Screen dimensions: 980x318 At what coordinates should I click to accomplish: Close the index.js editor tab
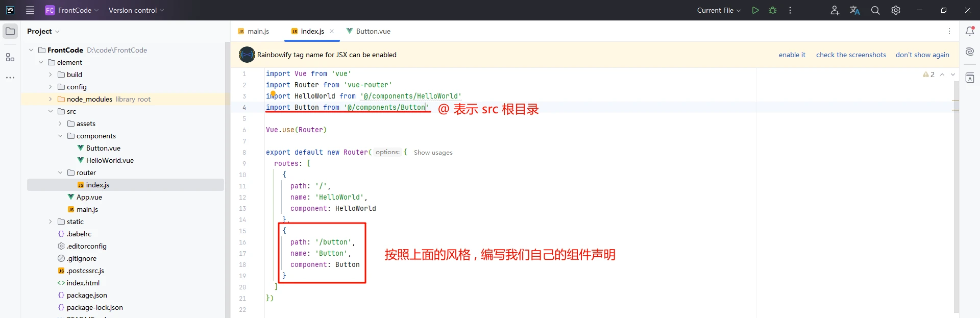[332, 31]
